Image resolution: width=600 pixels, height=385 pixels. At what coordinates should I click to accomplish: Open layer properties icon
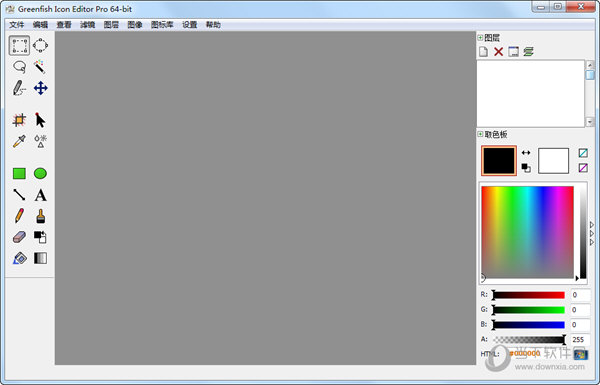[x=513, y=52]
